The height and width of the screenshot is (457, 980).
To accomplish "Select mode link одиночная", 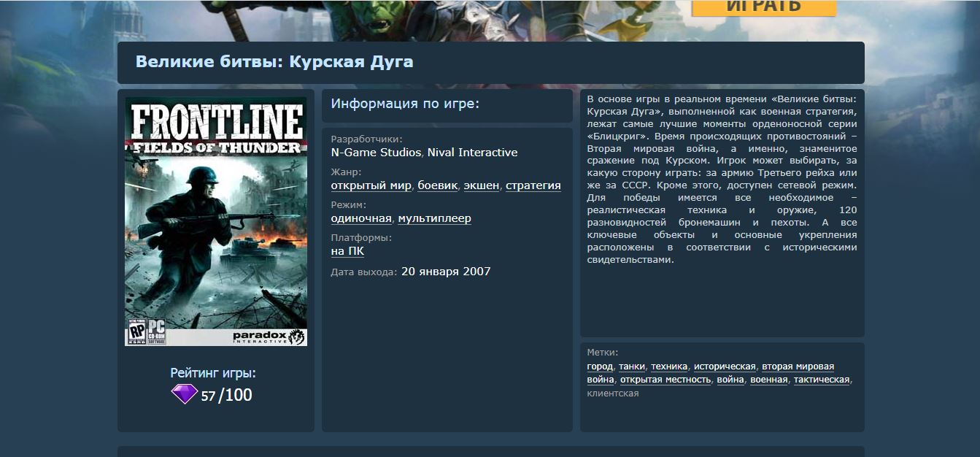I will pos(361,218).
